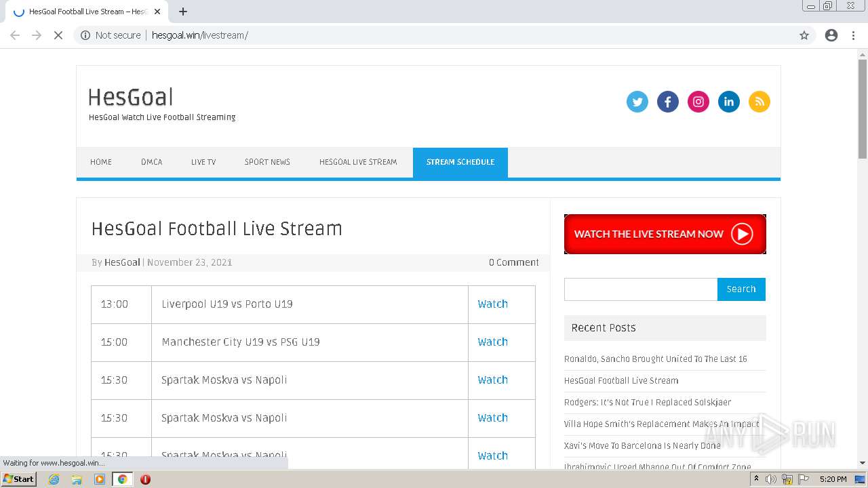Open File Explorer from the taskbar
The image size is (868, 488).
[x=77, y=479]
